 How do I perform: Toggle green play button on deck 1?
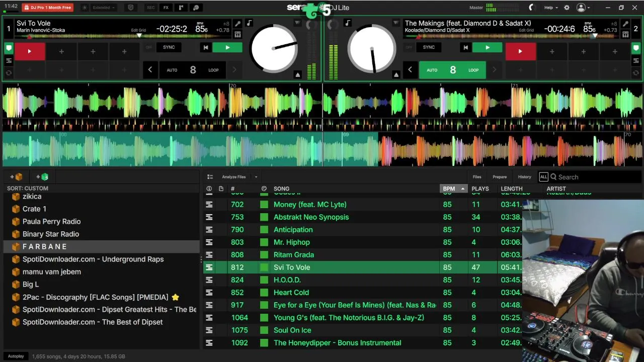(227, 47)
